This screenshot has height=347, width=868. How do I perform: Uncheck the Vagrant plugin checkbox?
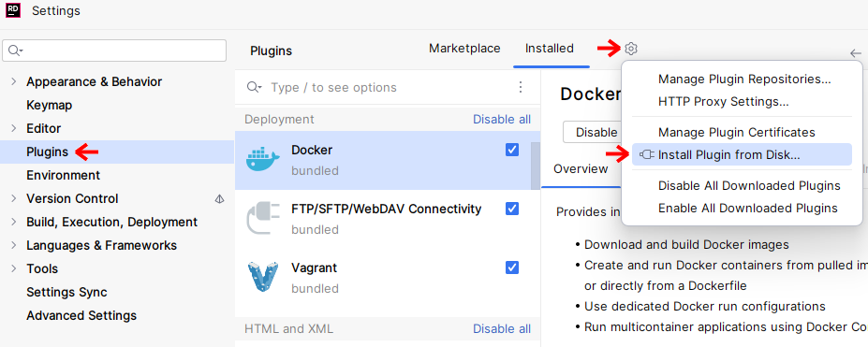(512, 267)
